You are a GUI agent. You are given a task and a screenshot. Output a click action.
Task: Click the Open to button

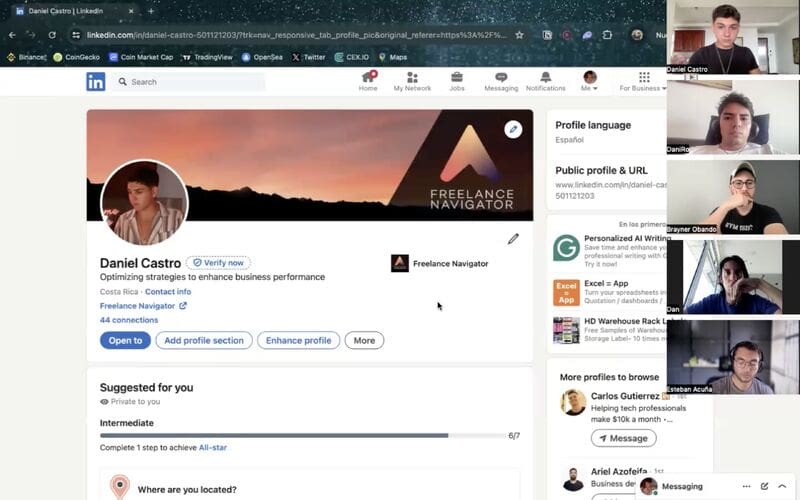125,340
